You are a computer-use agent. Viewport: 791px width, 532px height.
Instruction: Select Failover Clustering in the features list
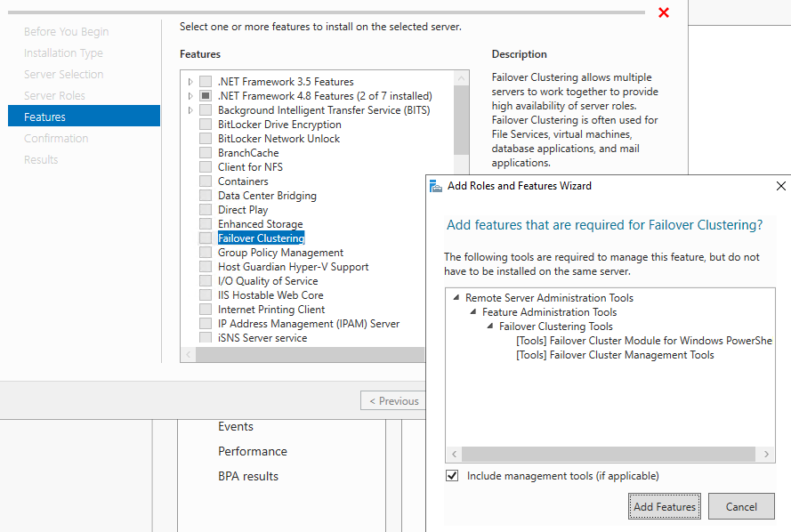click(x=261, y=238)
